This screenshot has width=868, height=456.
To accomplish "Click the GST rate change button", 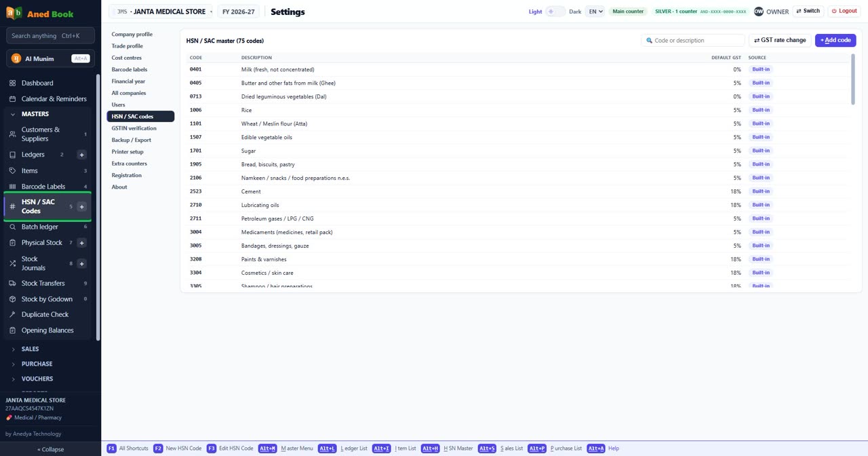I will click(x=780, y=41).
